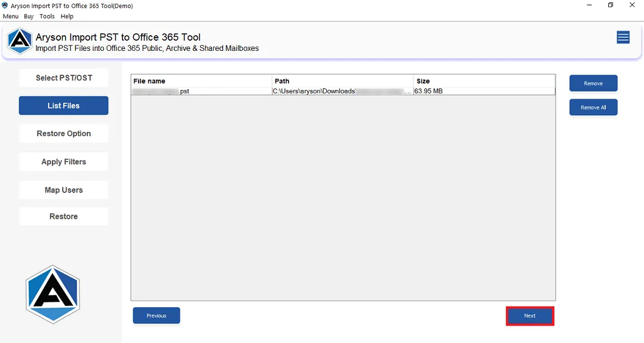Sort by File name column header
644x343 pixels.
[x=202, y=81]
